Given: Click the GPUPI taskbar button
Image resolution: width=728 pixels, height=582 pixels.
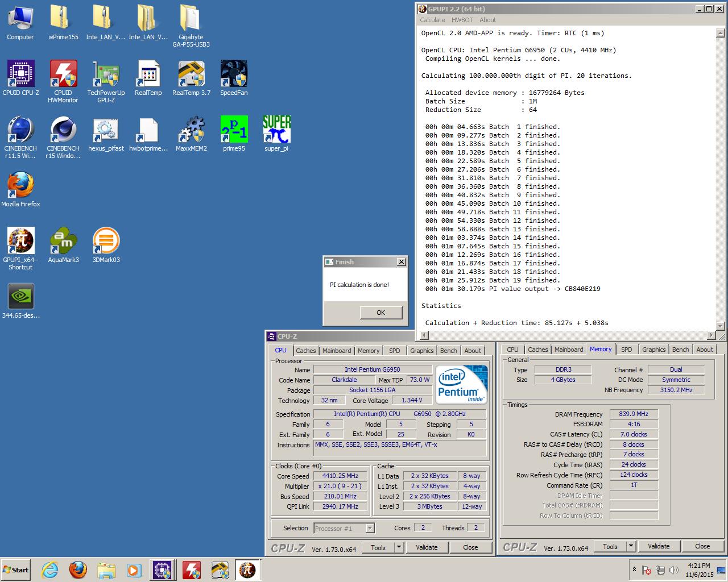Looking at the screenshot, I should [248, 569].
